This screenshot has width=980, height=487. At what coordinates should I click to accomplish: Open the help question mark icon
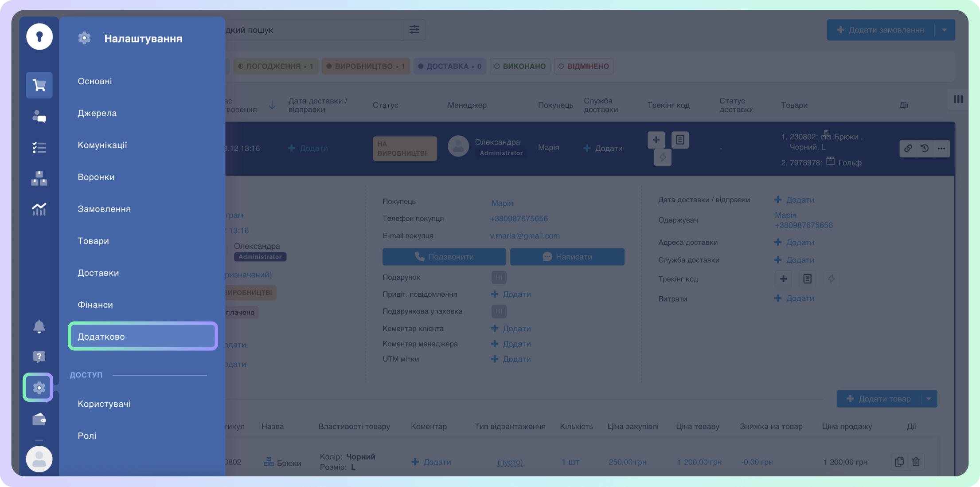pos(39,357)
